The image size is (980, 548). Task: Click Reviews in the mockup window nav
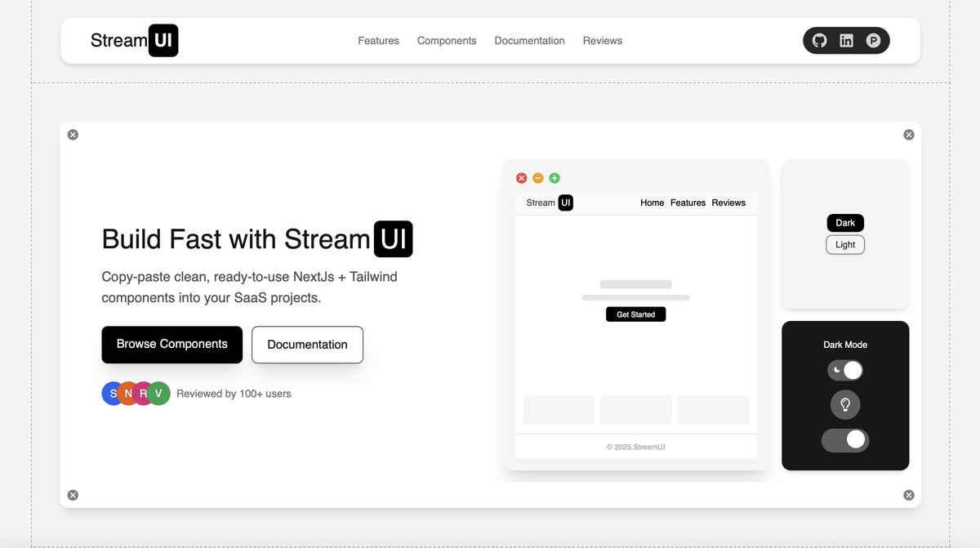tap(728, 203)
